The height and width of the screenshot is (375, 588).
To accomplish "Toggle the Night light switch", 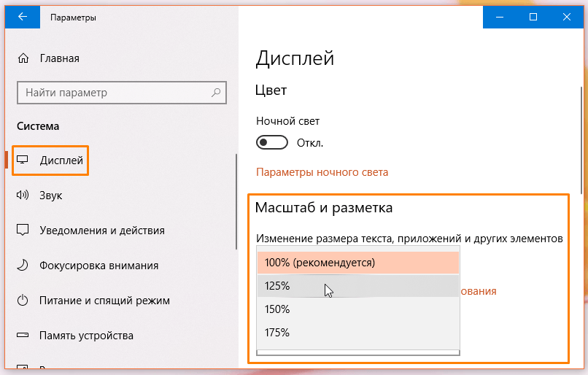I will (273, 142).
